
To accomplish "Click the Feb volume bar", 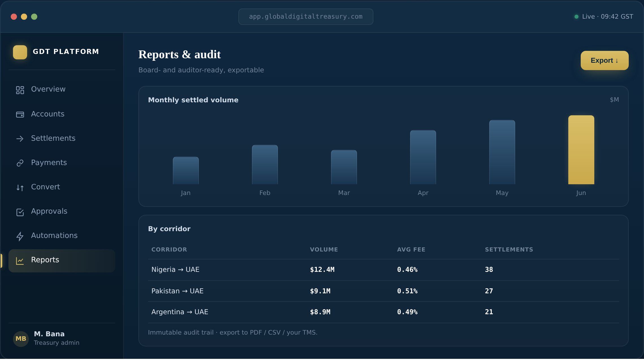I will pyautogui.click(x=265, y=165).
